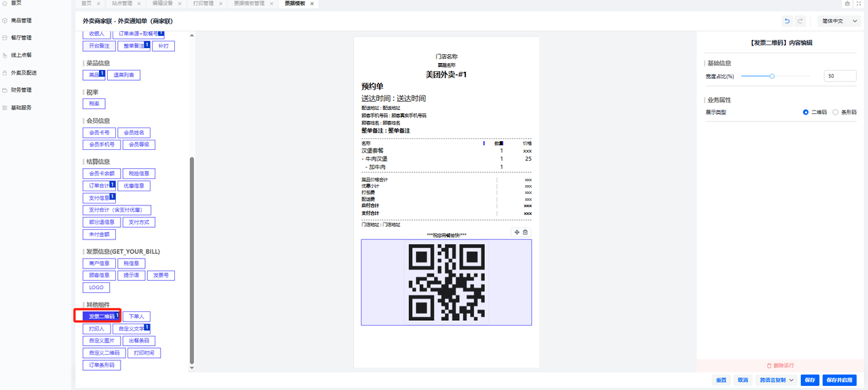Select the 条形码 display type radio
Viewport: 868px width, 390px height.
835,112
